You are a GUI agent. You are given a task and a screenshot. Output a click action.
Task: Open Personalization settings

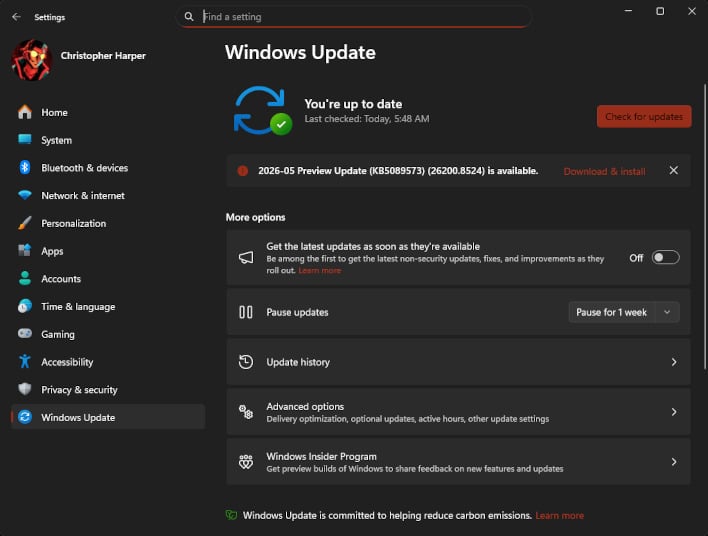(108, 223)
